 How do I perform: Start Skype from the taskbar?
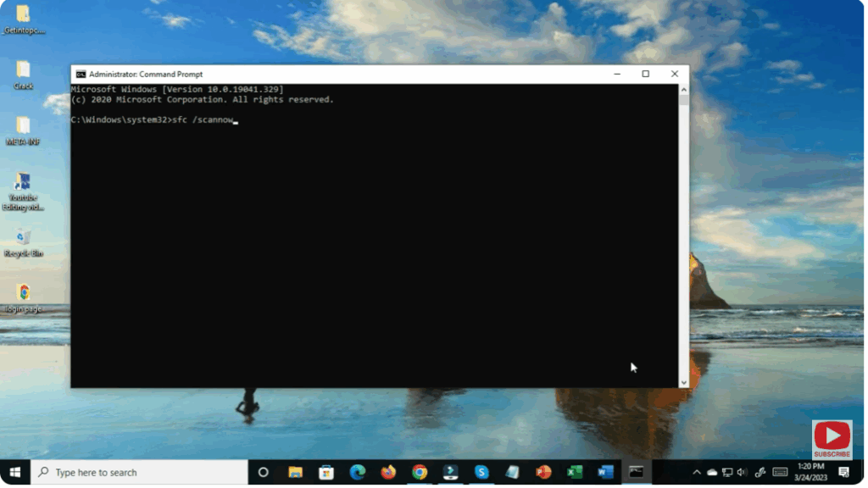click(x=481, y=472)
